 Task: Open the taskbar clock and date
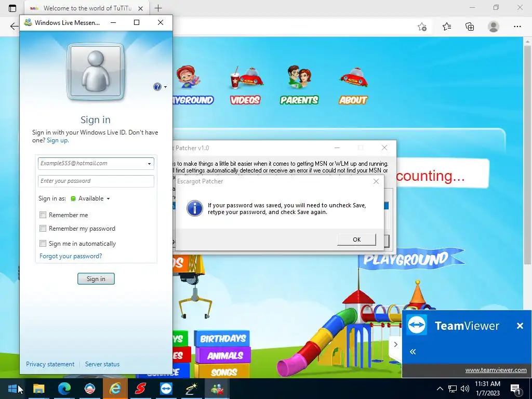click(487, 389)
